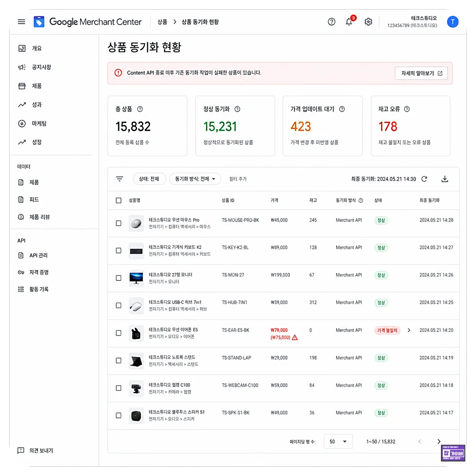The image size is (476, 476).
Task: Click the 재고 오류 help icon
Action: 407,109
